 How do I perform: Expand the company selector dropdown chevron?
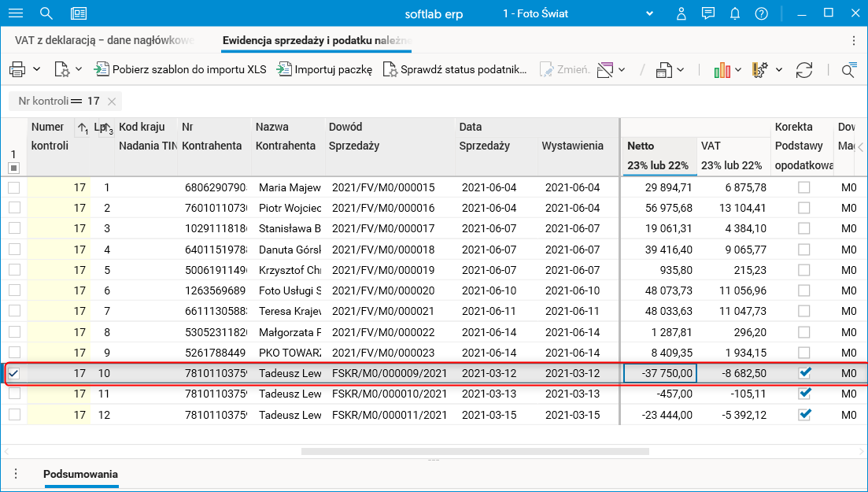pos(650,13)
